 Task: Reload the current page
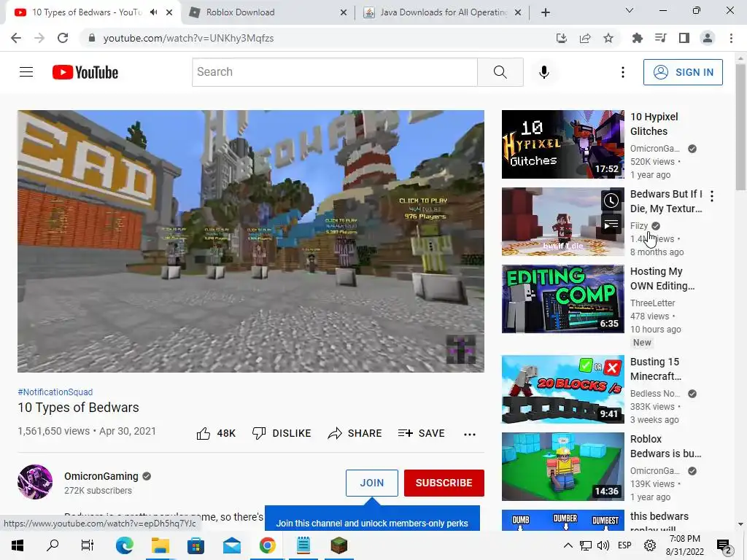point(63,38)
